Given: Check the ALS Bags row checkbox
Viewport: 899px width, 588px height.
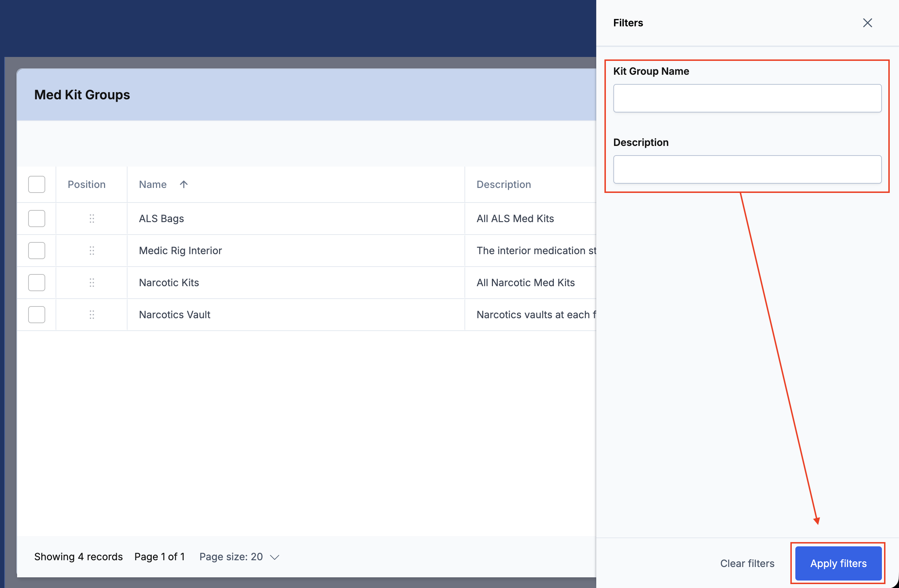Looking at the screenshot, I should coord(37,219).
